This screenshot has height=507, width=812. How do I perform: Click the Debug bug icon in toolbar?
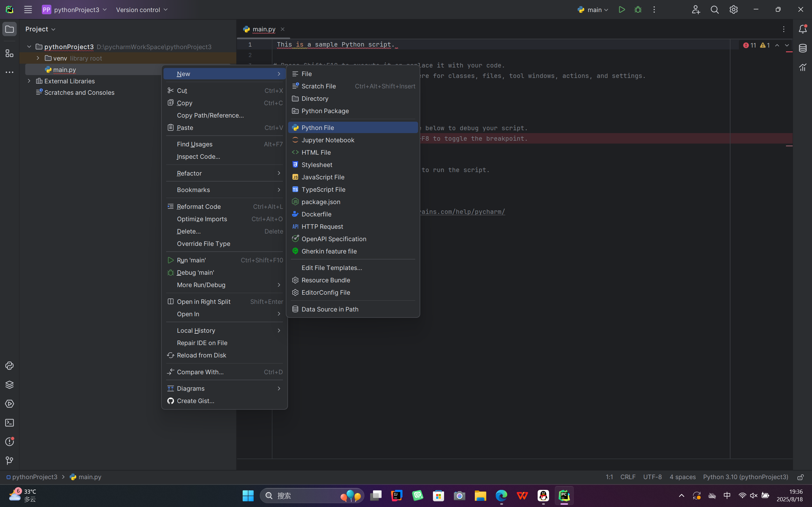(x=638, y=10)
